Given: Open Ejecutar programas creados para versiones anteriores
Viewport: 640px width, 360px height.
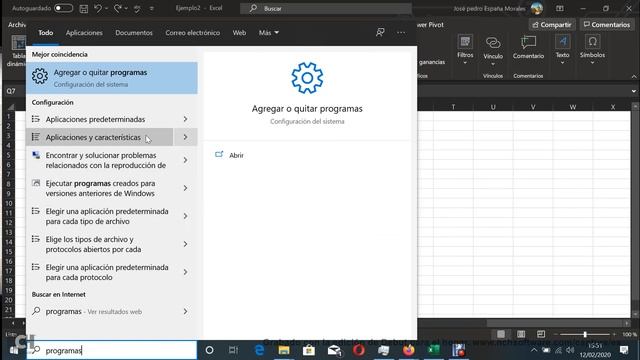Looking at the screenshot, I should pyautogui.click(x=100, y=188).
